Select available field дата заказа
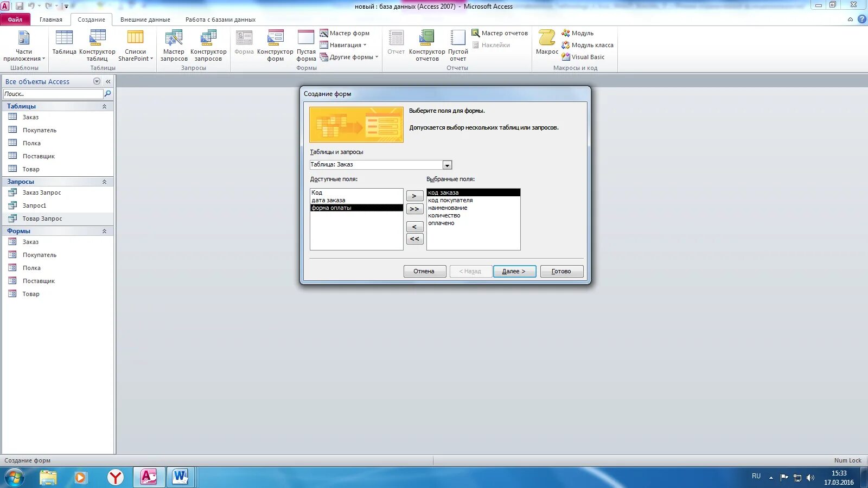Viewport: 868px width, 488px height. [x=356, y=200]
